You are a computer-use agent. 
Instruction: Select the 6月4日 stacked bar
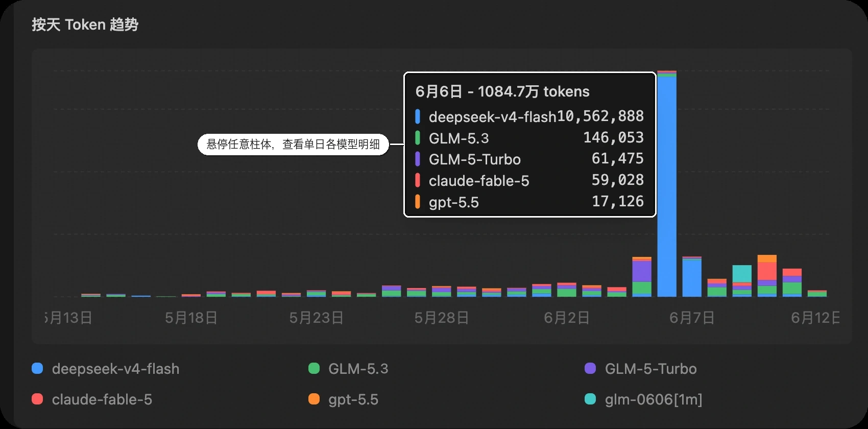(x=617, y=292)
